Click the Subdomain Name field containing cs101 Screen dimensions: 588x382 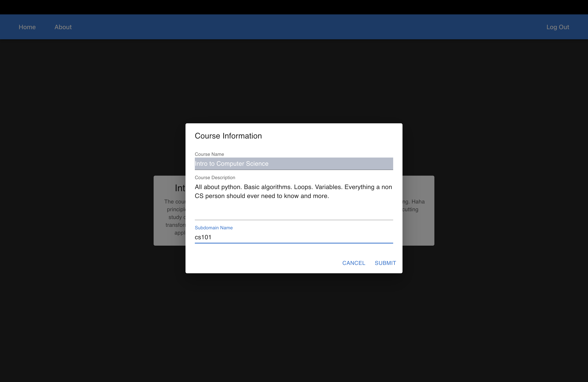[293, 237]
